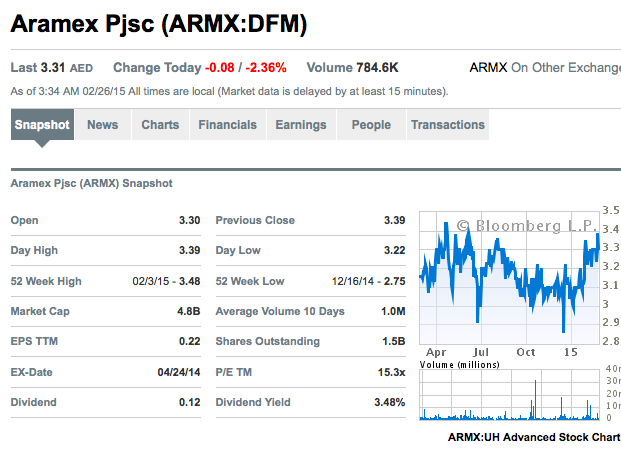Click the EX-Date value 04/24/14
The height and width of the screenshot is (456, 621).
179,372
